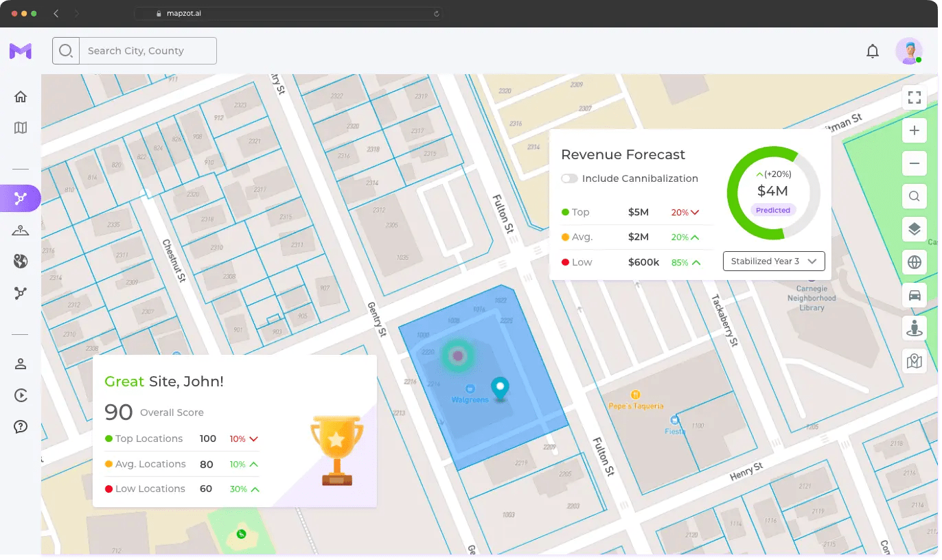Click the fullscreen button on the map

914,97
